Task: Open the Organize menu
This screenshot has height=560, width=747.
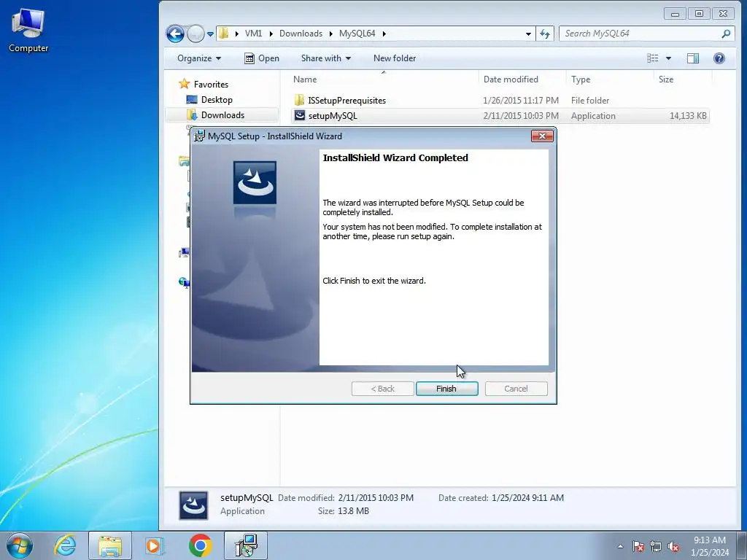Action: pyautogui.click(x=199, y=58)
